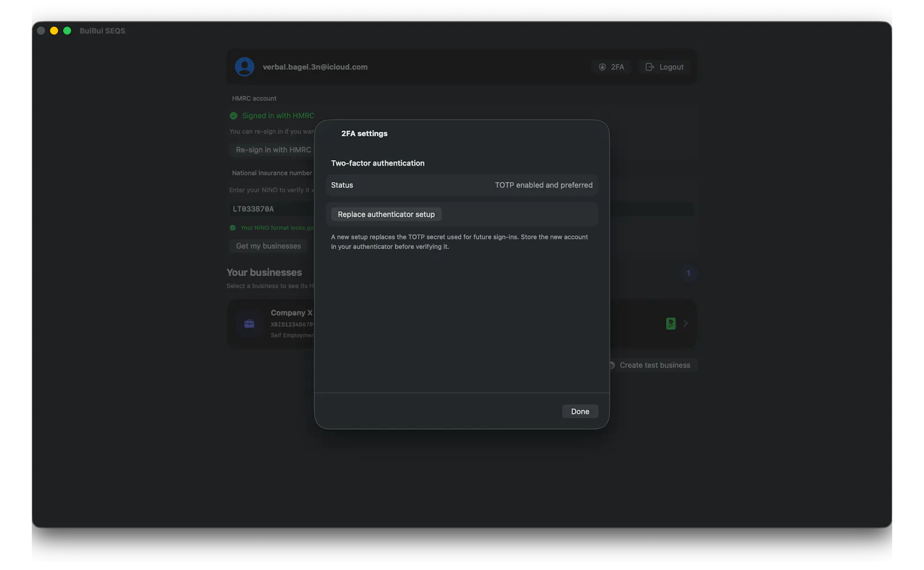924x570 pixels.
Task: Click the logout arrow icon
Action: click(650, 67)
